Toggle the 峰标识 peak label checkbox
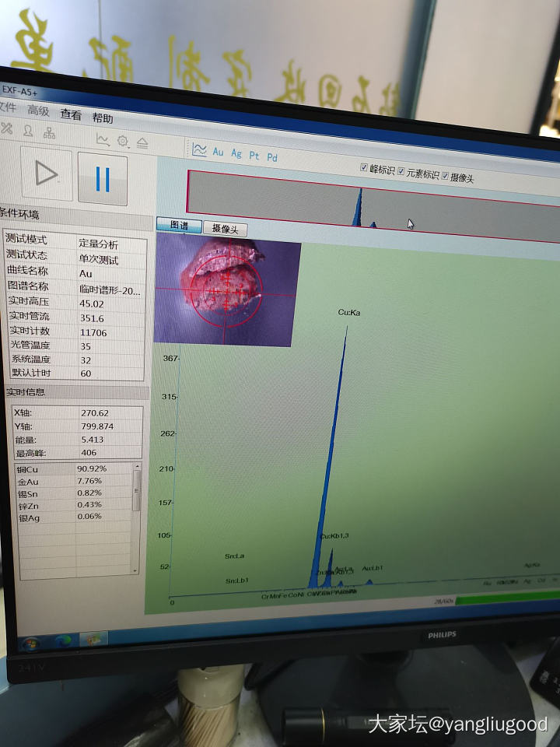The width and height of the screenshot is (560, 747). [x=364, y=167]
